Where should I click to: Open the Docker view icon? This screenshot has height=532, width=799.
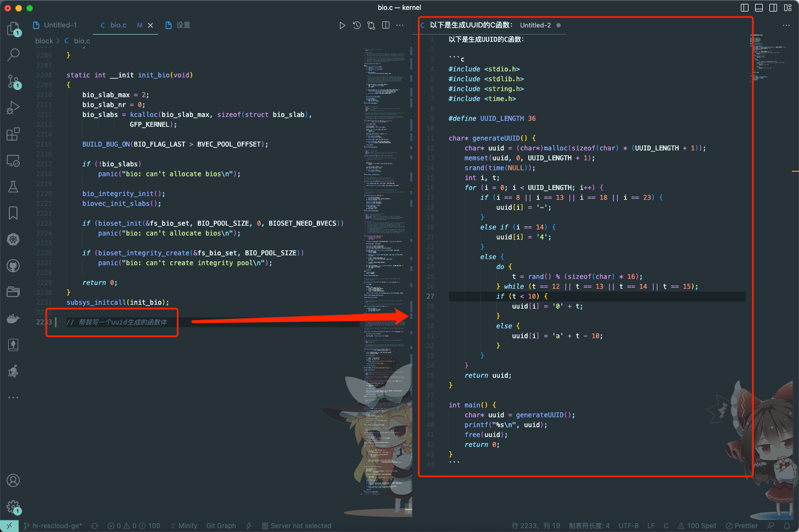(x=13, y=318)
